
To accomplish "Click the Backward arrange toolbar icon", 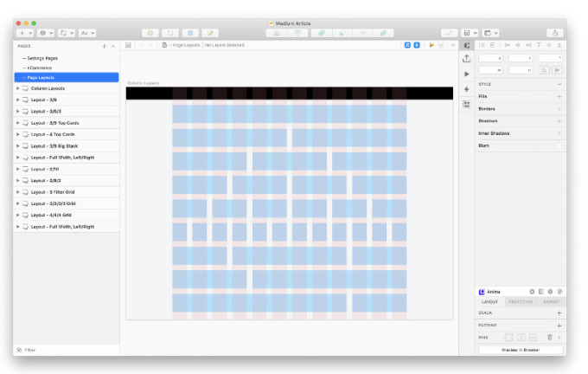I will click(x=297, y=33).
